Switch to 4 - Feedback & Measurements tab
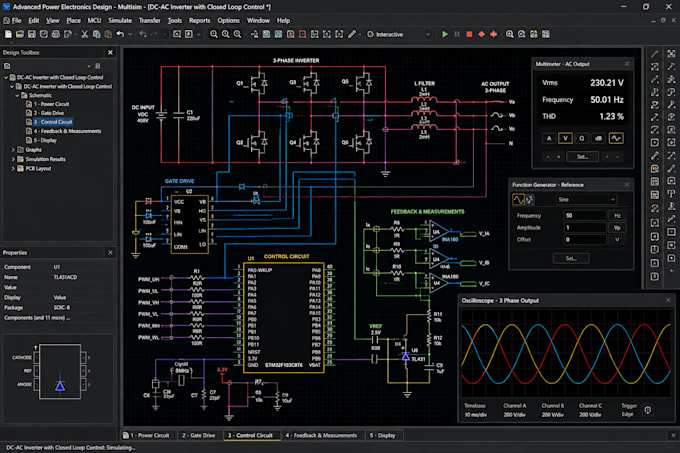Screen dimensions: 680x453 coord(321,435)
